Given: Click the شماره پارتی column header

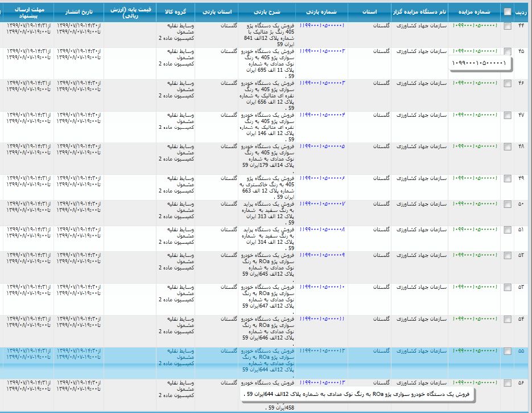Looking at the screenshot, I should click(322, 11).
